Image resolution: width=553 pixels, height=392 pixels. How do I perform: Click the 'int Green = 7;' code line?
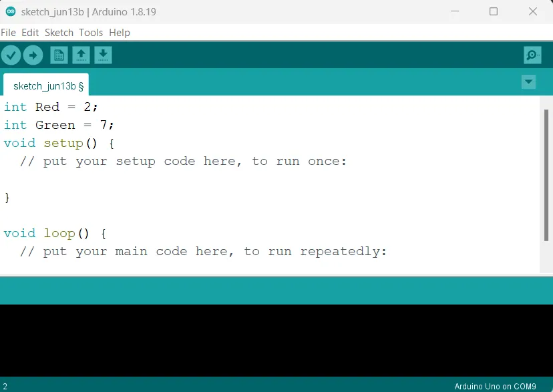(x=59, y=125)
